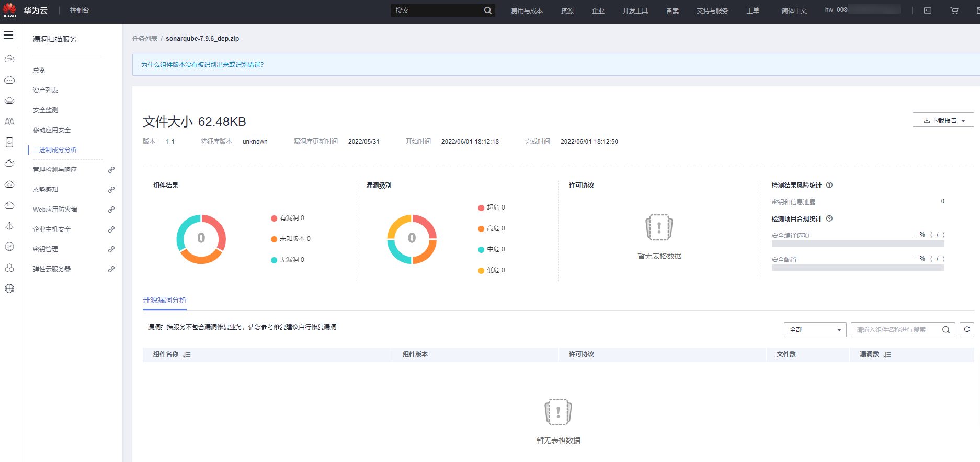The height and width of the screenshot is (462, 980).
Task: Open the hamburger menu icon
Action: (x=8, y=35)
